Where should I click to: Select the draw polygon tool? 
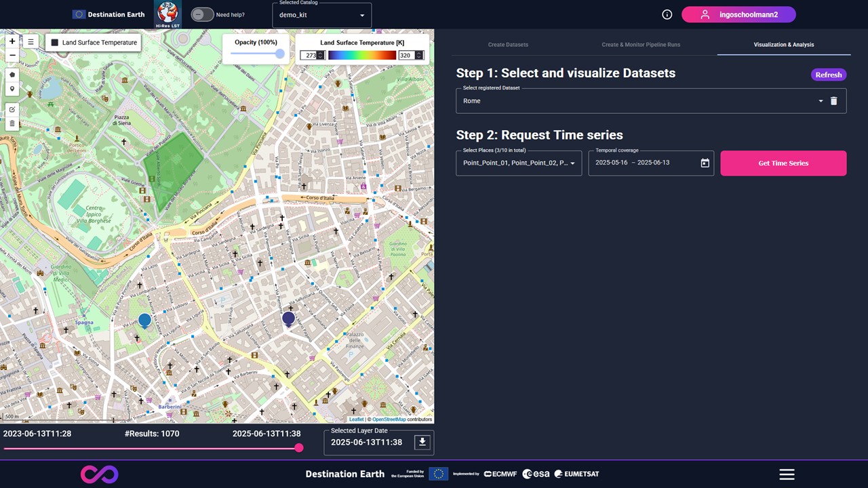pyautogui.click(x=12, y=75)
